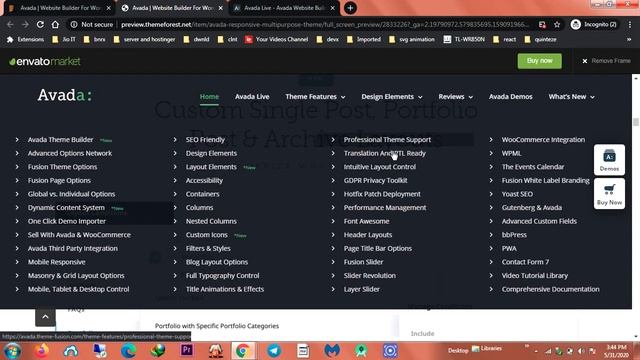This screenshot has height=360, width=640.
Task: Open the Dynamic Content System link
Action: (x=66, y=207)
